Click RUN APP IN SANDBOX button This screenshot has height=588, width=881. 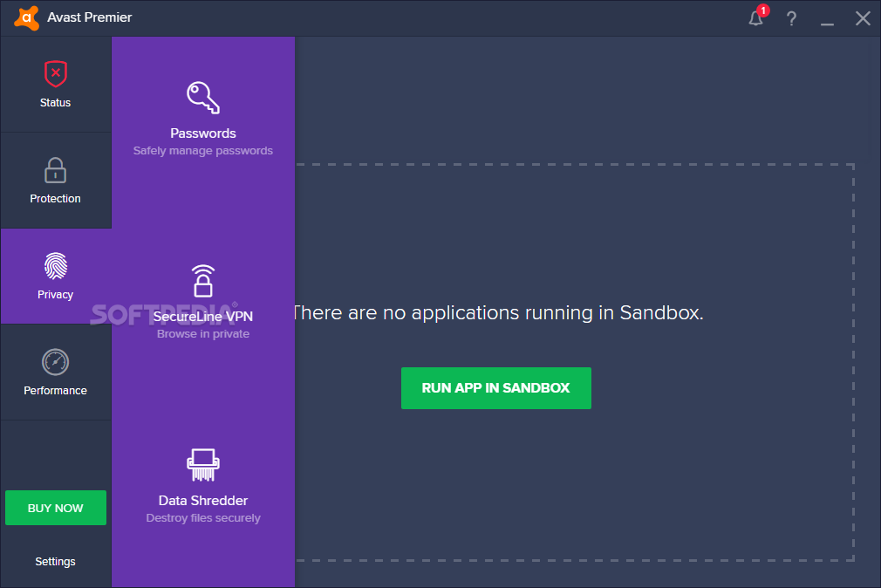[x=496, y=388]
